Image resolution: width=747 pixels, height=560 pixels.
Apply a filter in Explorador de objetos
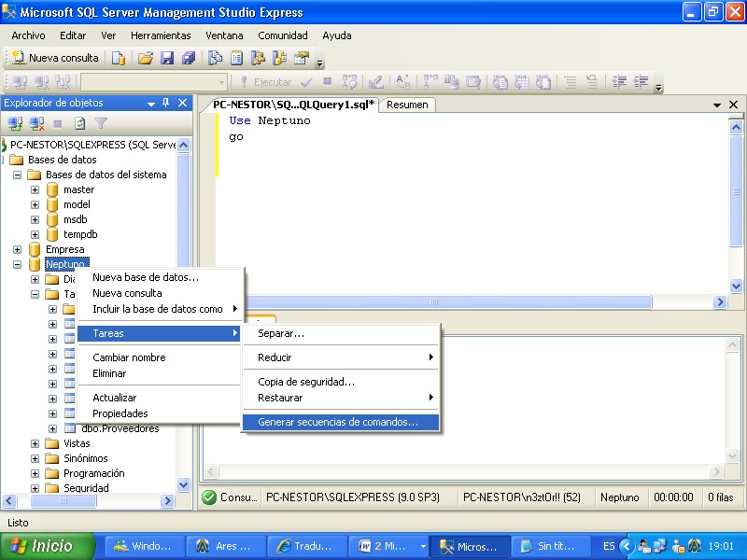[x=98, y=121]
